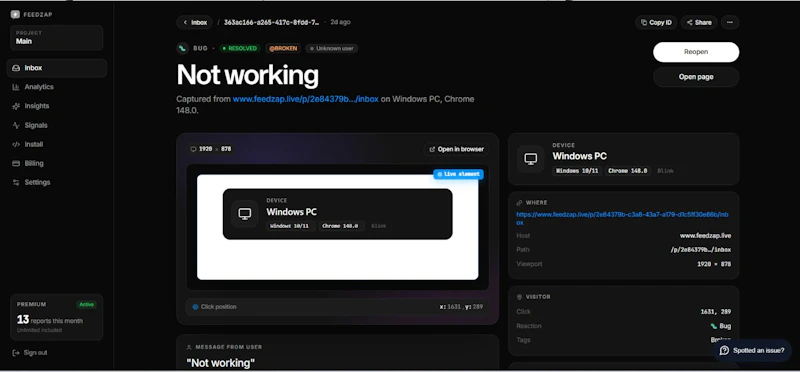Click the Host value www.feedzap.live
Screen dimensions: 800x372
tap(705, 236)
